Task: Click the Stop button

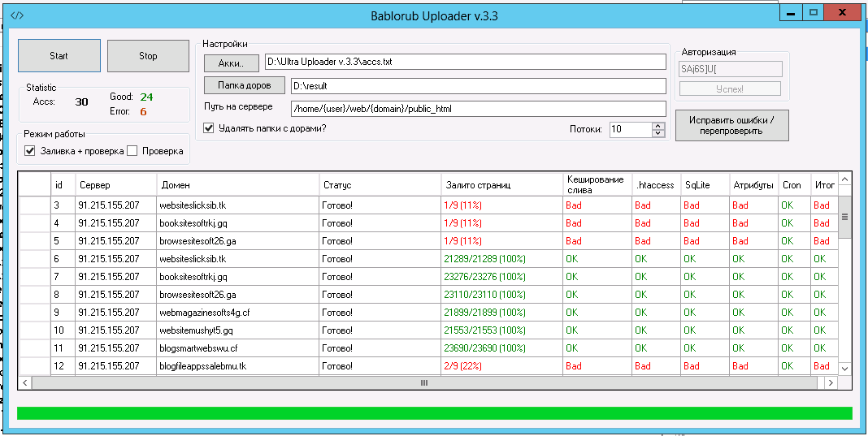Action: (148, 56)
